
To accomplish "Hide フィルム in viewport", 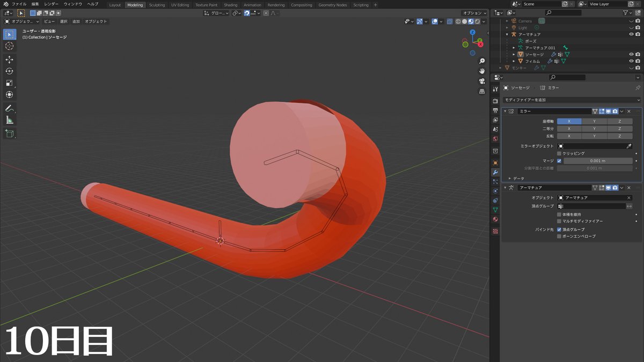I will (631, 61).
